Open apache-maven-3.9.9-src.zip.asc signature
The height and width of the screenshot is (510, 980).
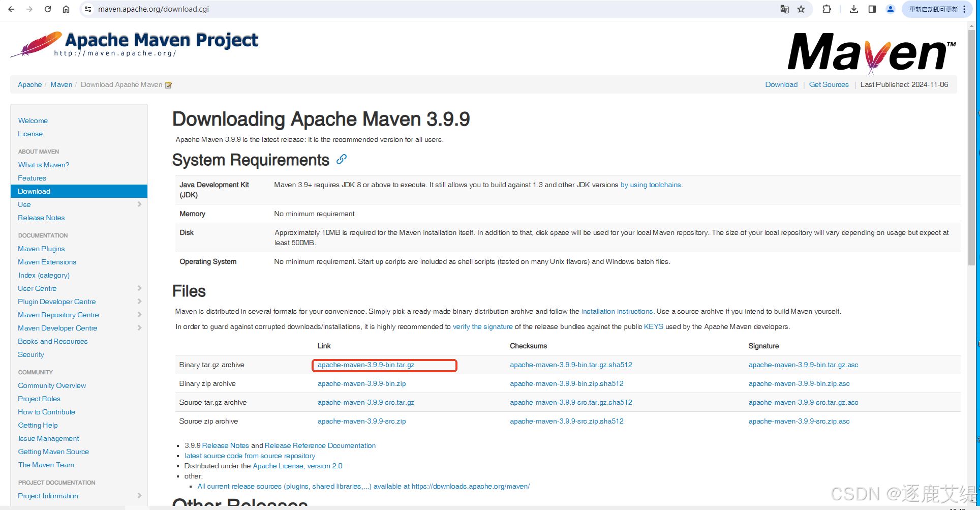point(799,422)
